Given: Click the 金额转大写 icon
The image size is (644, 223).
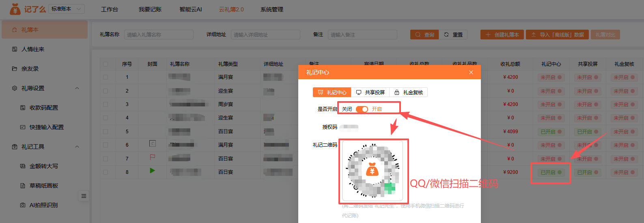Looking at the screenshot, I should click(x=23, y=166).
